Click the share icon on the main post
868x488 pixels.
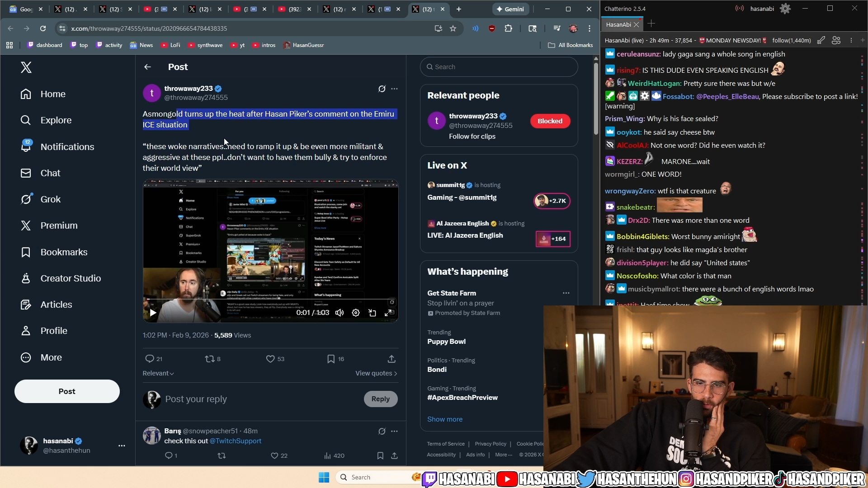392,359
